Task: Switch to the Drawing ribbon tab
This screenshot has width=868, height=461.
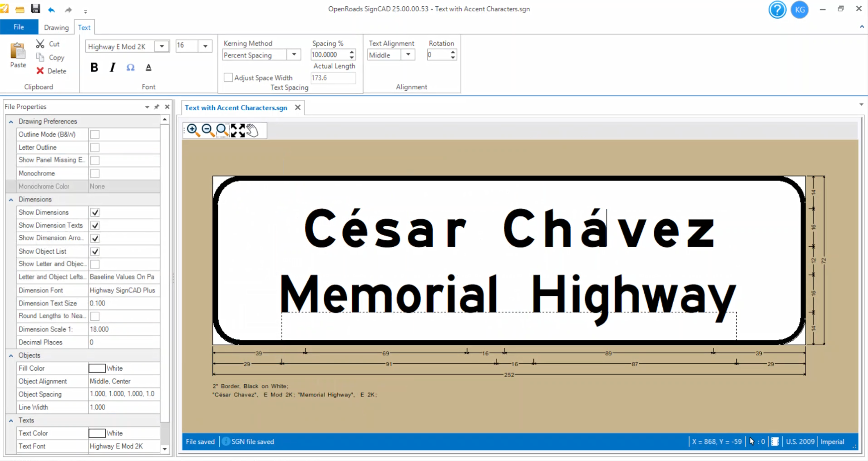Action: coord(56,27)
